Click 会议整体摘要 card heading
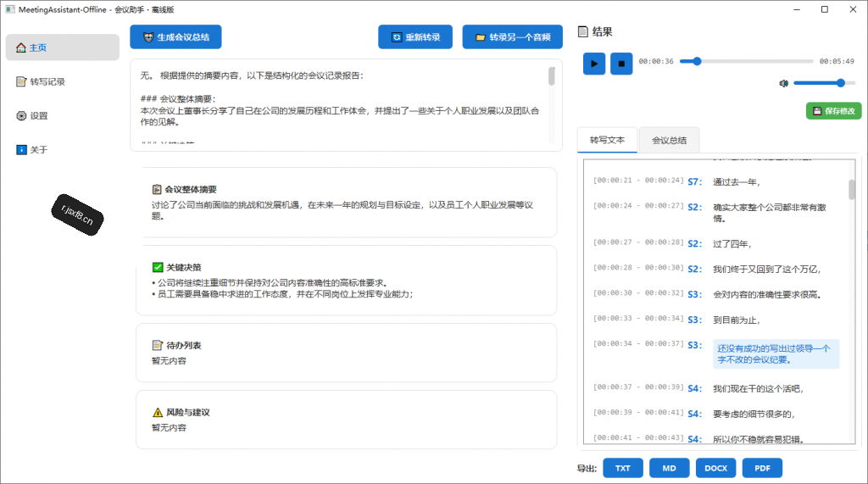This screenshot has height=484, width=868. point(191,189)
